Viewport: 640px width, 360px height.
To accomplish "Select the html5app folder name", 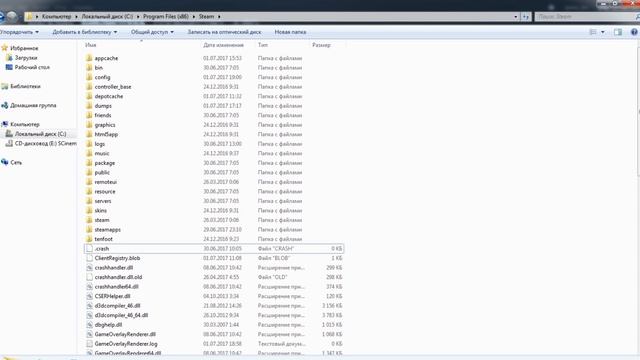I will [x=106, y=134].
